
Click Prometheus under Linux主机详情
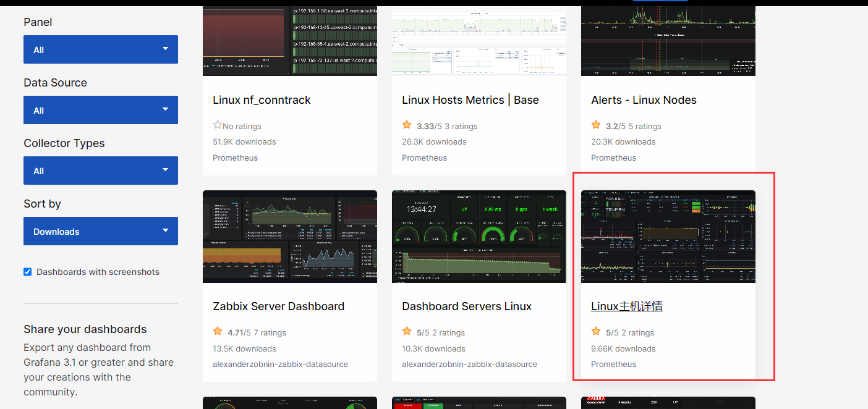613,365
